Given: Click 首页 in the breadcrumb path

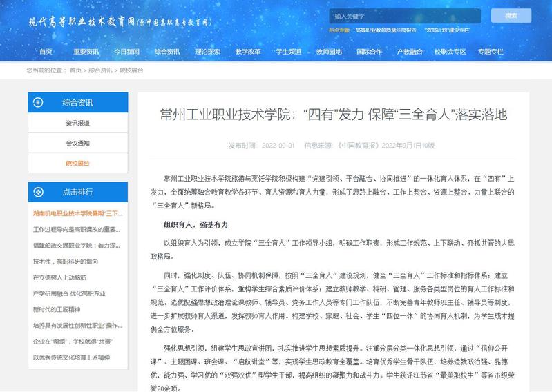Looking at the screenshot, I should (76, 70).
